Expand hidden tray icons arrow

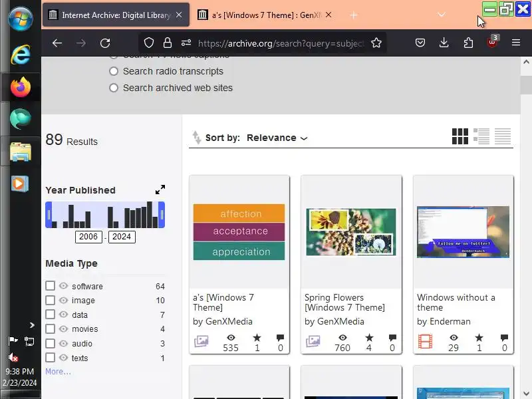pos(32,325)
